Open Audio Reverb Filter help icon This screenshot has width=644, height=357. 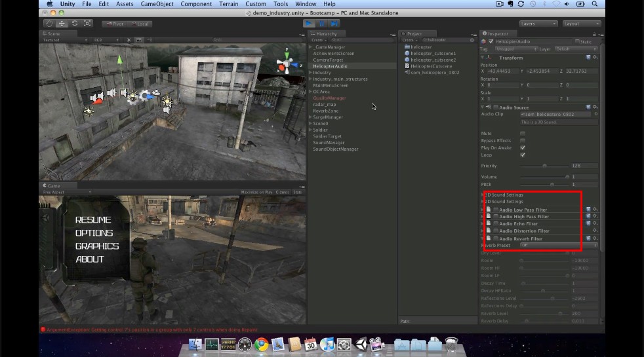[x=588, y=238]
